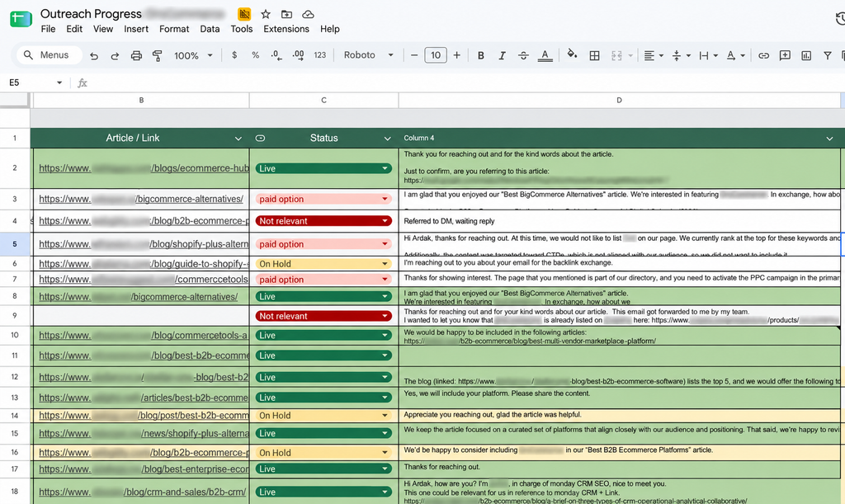The image size is (845, 504).
Task: Open the Insert menu
Action: (136, 29)
